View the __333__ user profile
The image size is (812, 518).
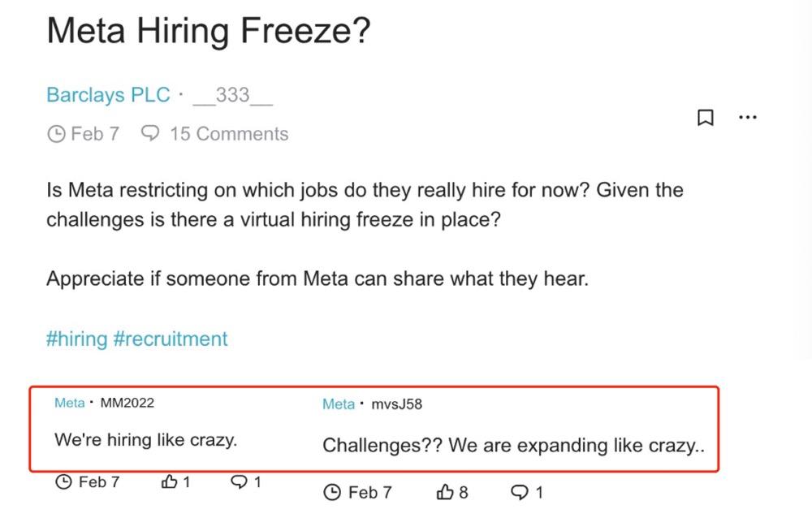[233, 95]
